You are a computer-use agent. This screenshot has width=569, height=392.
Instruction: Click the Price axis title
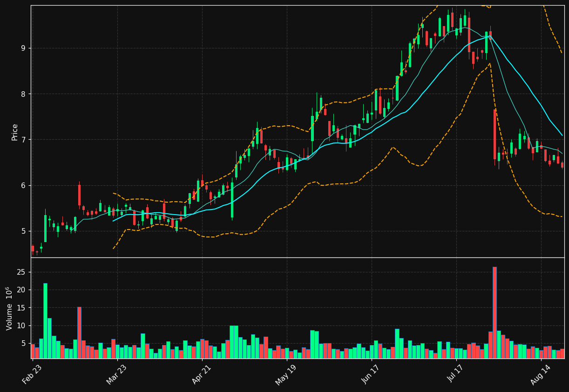click(15, 132)
